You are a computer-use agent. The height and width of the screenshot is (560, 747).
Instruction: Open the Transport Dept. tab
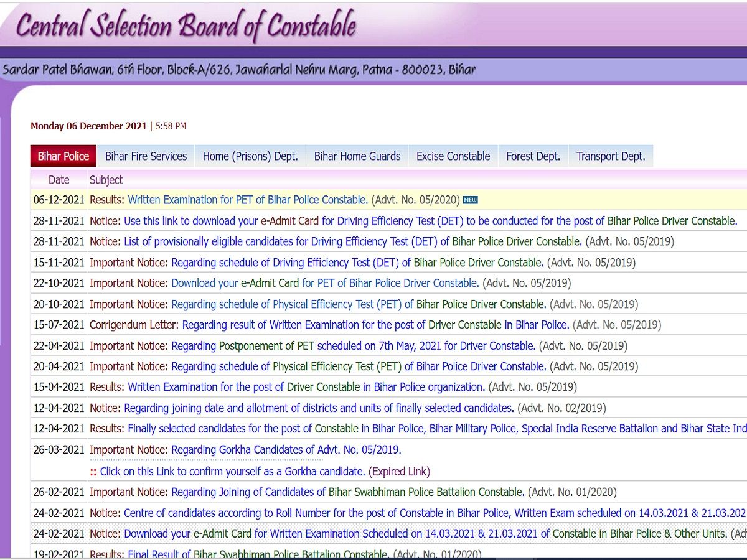tap(611, 156)
